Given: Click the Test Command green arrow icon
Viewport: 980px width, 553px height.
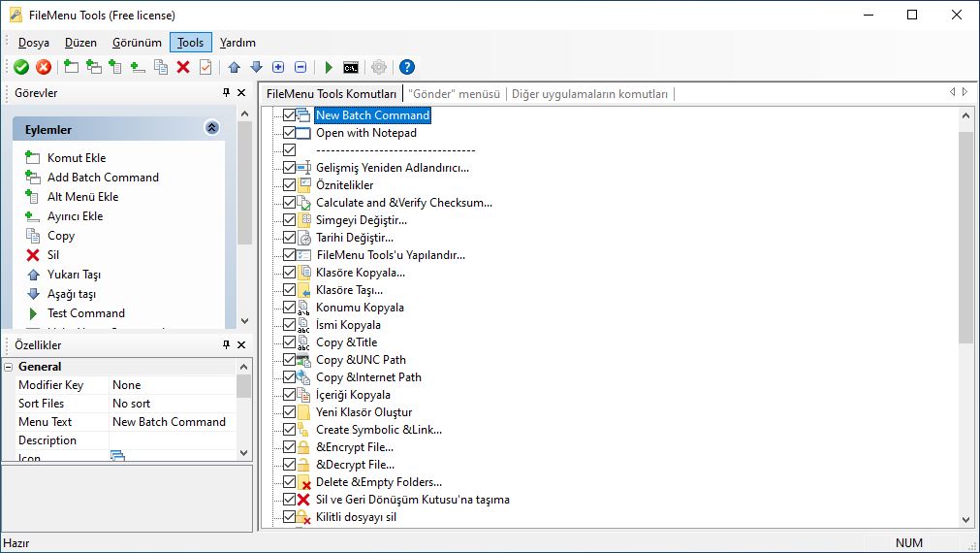Looking at the screenshot, I should 33,312.
